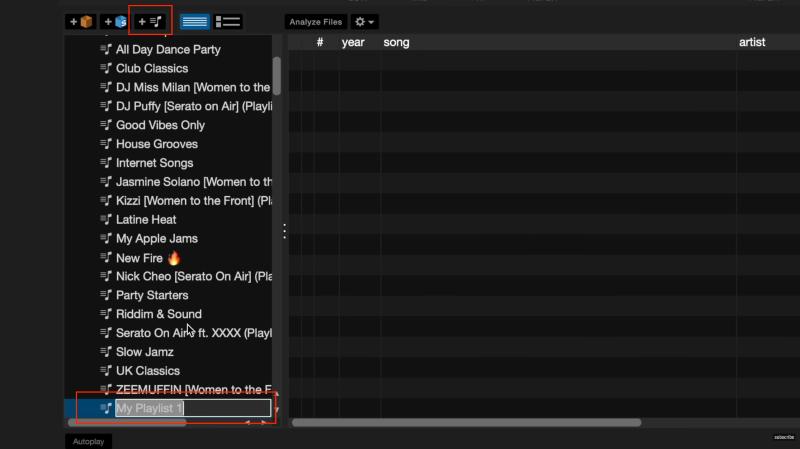Open the DJ Puffy Serato on Air playlist
Screen dimensions: 800x449
tap(194, 106)
